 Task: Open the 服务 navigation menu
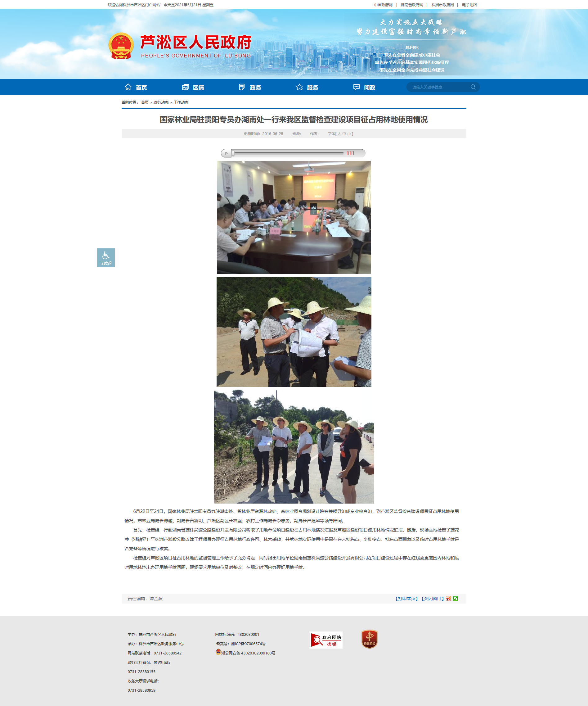(307, 88)
